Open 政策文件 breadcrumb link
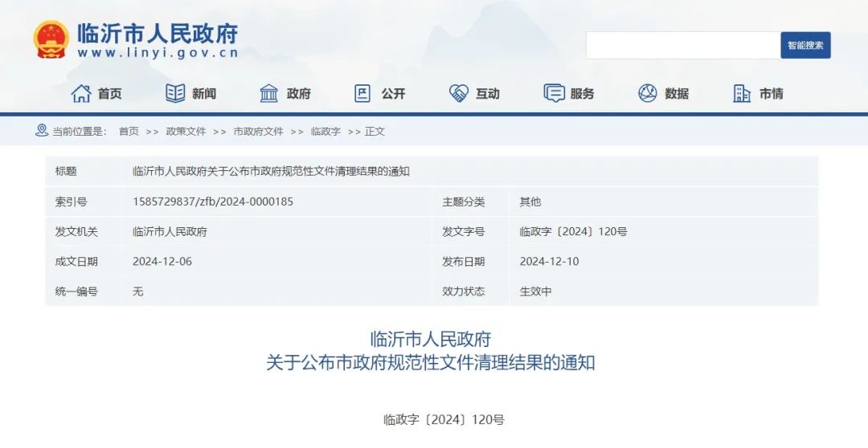The width and height of the screenshot is (868, 448). click(186, 131)
